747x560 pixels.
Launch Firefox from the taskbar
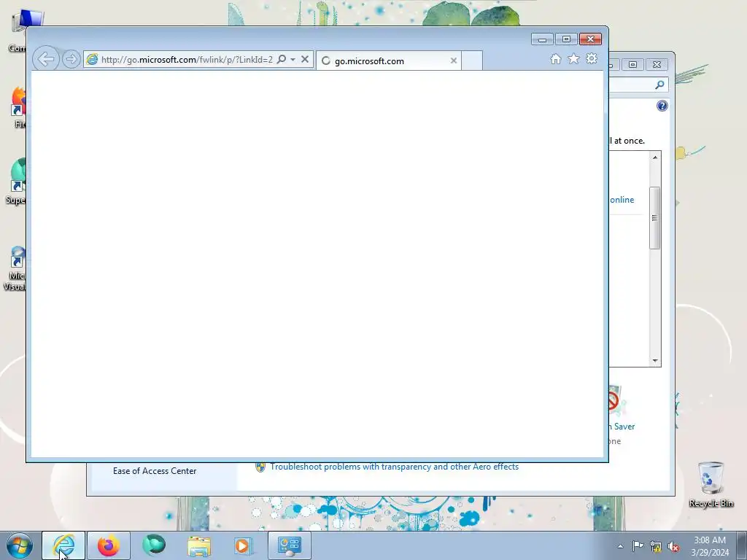point(109,545)
